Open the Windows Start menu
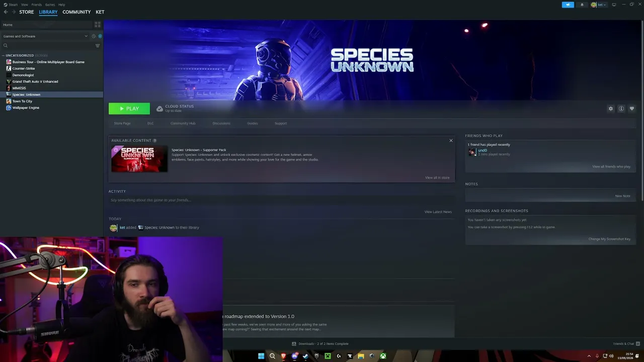 [261, 356]
